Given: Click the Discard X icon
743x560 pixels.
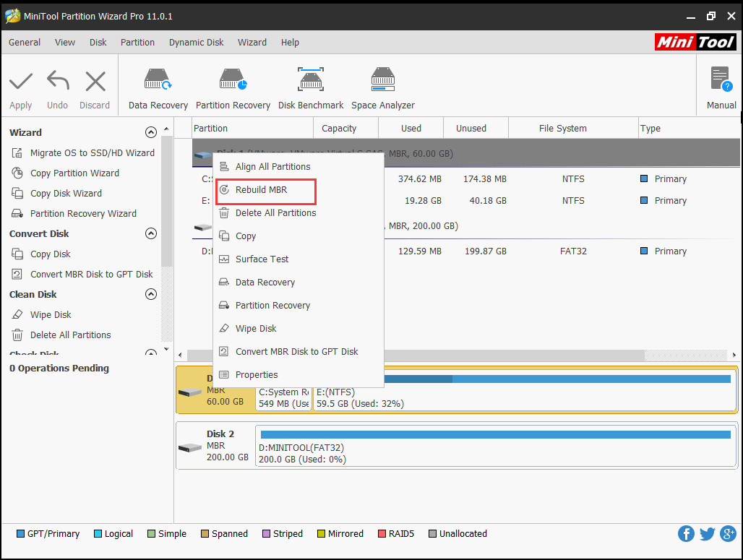Looking at the screenshot, I should coord(95,81).
